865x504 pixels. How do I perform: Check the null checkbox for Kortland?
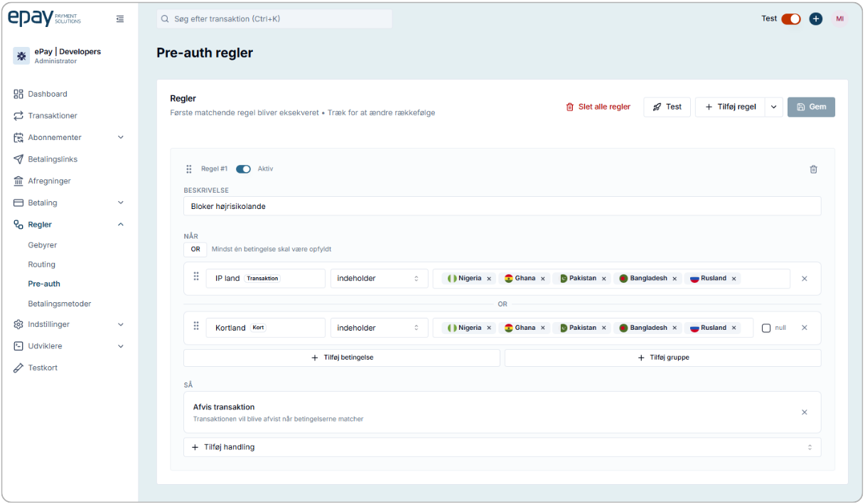tap(766, 328)
